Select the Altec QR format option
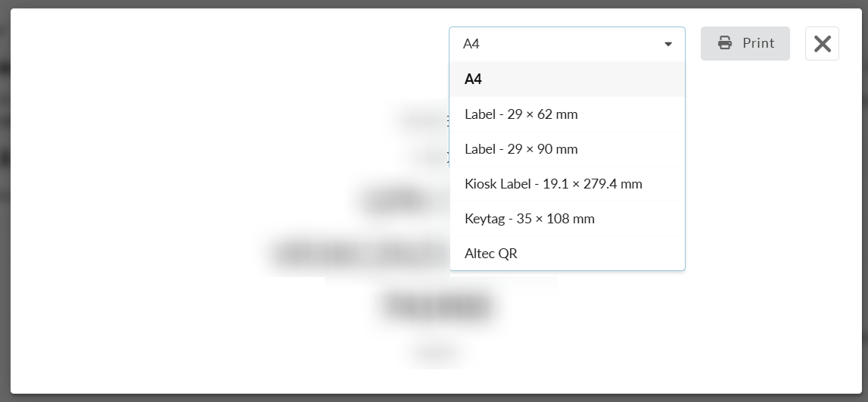868x402 pixels. (491, 254)
